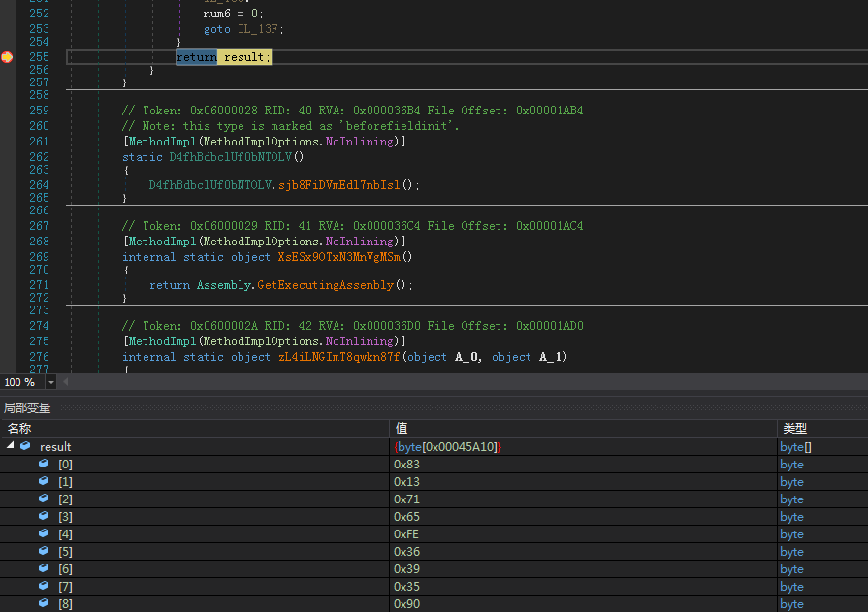Screen dimensions: 868x612
Task: Click the beforefieldinit note comment
Action: pos(291,126)
